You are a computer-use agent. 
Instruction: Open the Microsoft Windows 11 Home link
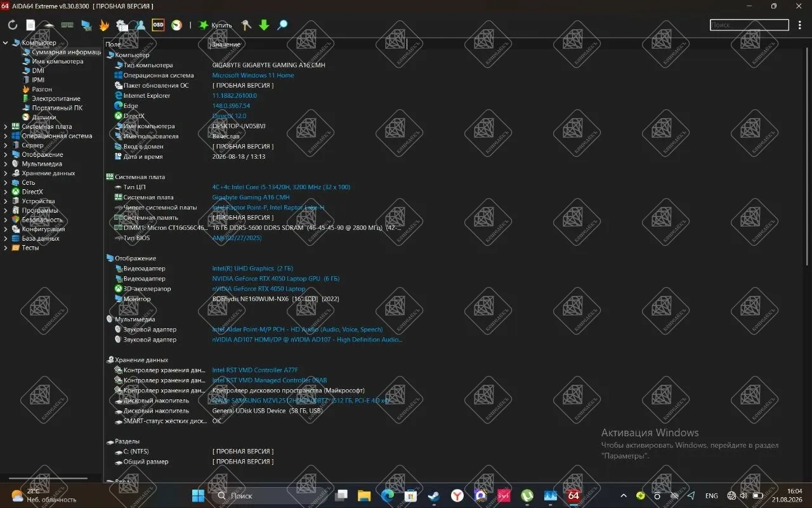(253, 76)
